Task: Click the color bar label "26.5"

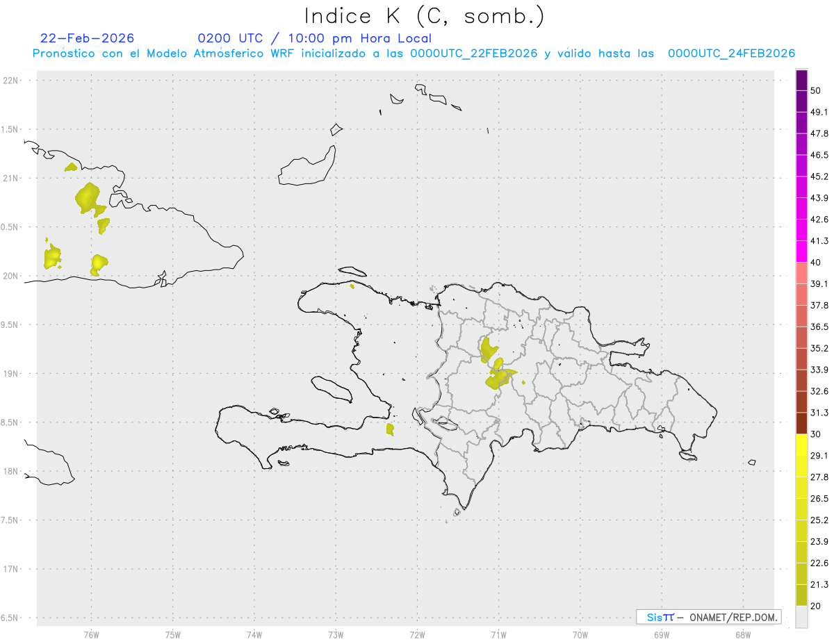Action: click(x=820, y=499)
